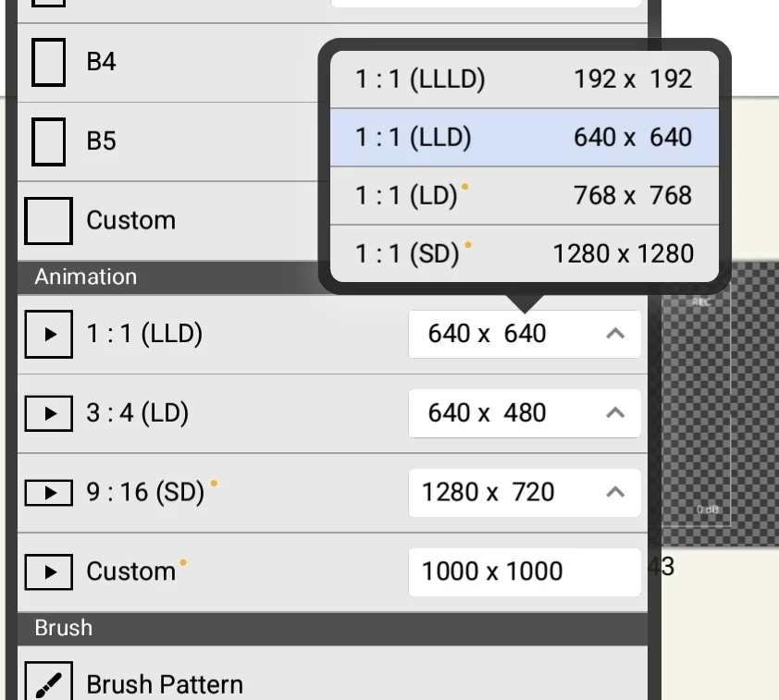Choose 1:1 (SD) 1280 x 1280 option

coord(524,253)
